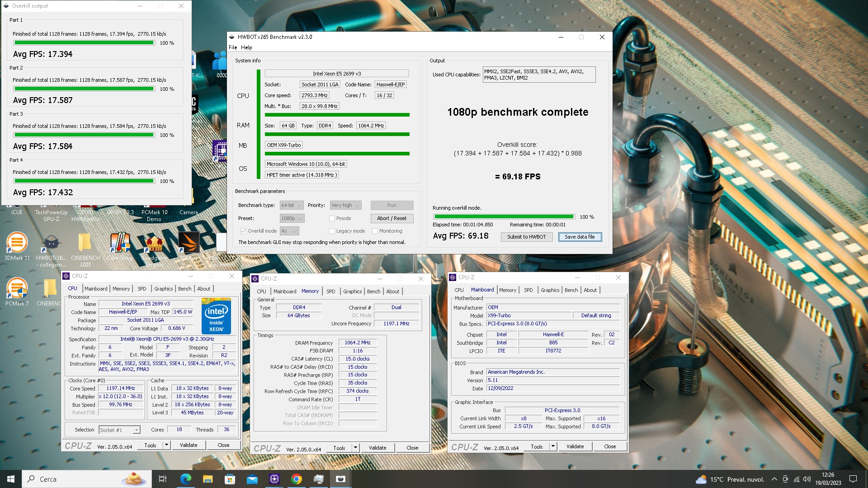Open About tab in middle CPU-Z window

click(392, 291)
